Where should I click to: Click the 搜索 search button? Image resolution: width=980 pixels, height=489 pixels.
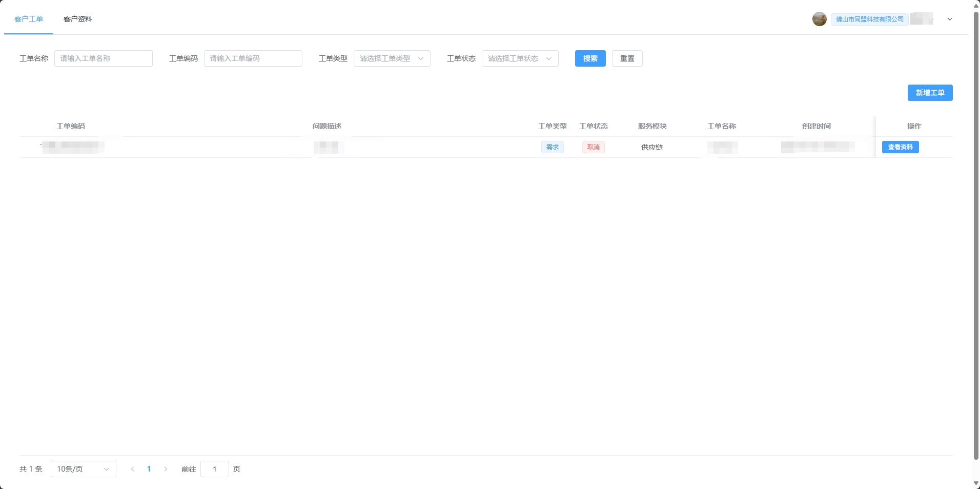[590, 58]
